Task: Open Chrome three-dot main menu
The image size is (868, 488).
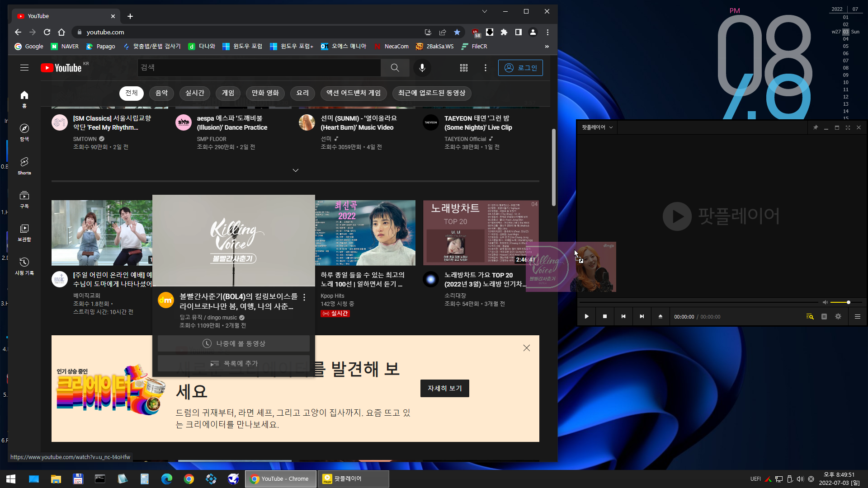Action: (547, 32)
